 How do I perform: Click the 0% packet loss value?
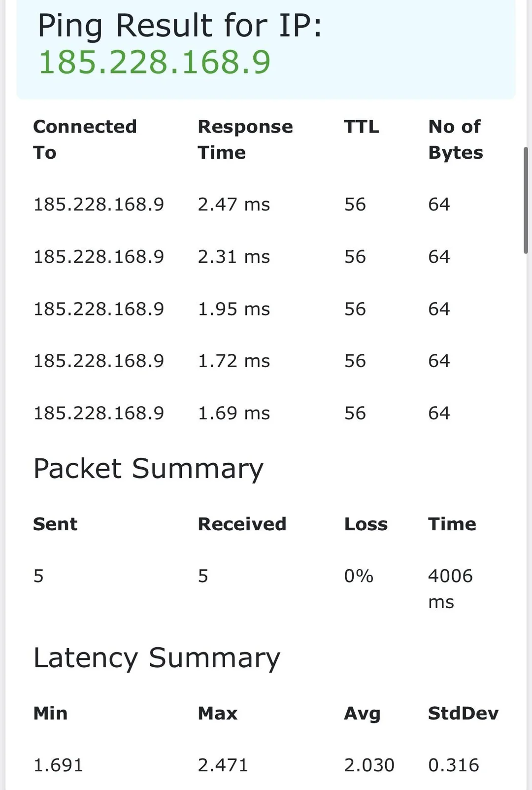[359, 576]
